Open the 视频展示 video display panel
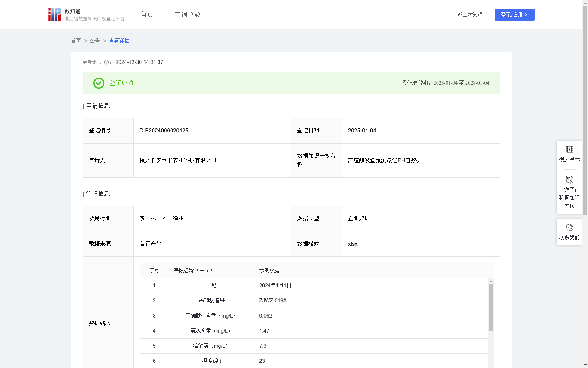Viewport: 588px width, 368px height. [x=569, y=153]
